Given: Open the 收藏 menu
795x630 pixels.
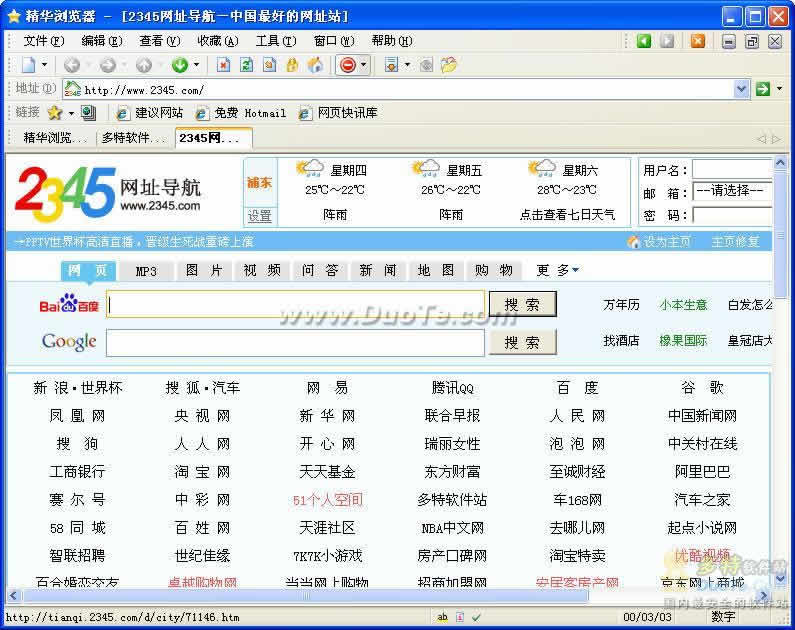Looking at the screenshot, I should tap(218, 41).
